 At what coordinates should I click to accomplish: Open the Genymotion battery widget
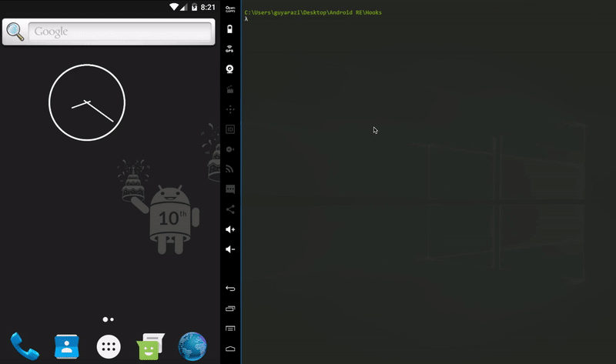(229, 29)
